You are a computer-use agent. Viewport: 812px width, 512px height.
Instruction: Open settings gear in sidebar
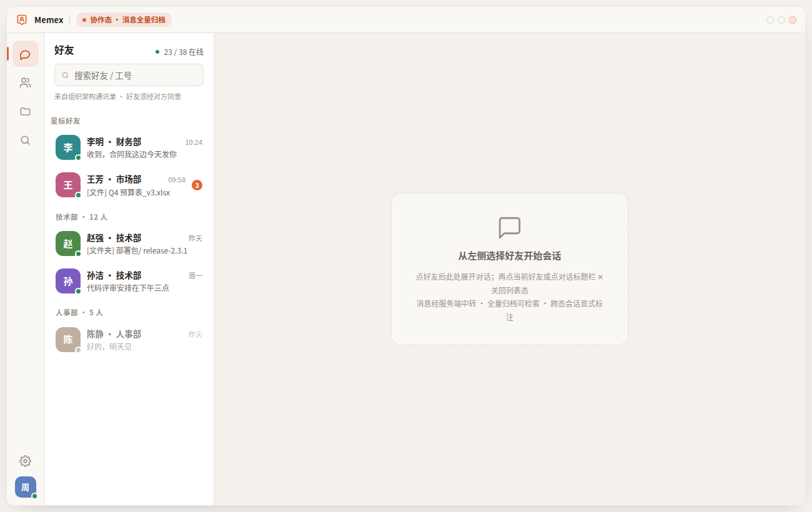(x=26, y=461)
